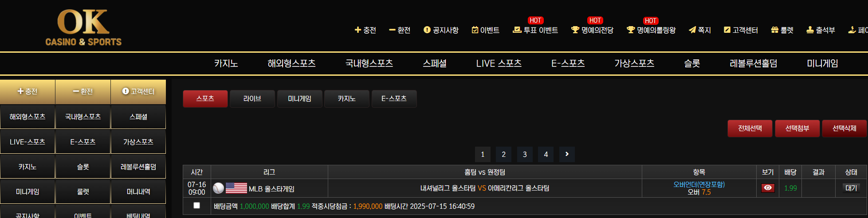Tick the checkbox beside 배팅금액 row
868x218 pixels.
click(x=196, y=206)
